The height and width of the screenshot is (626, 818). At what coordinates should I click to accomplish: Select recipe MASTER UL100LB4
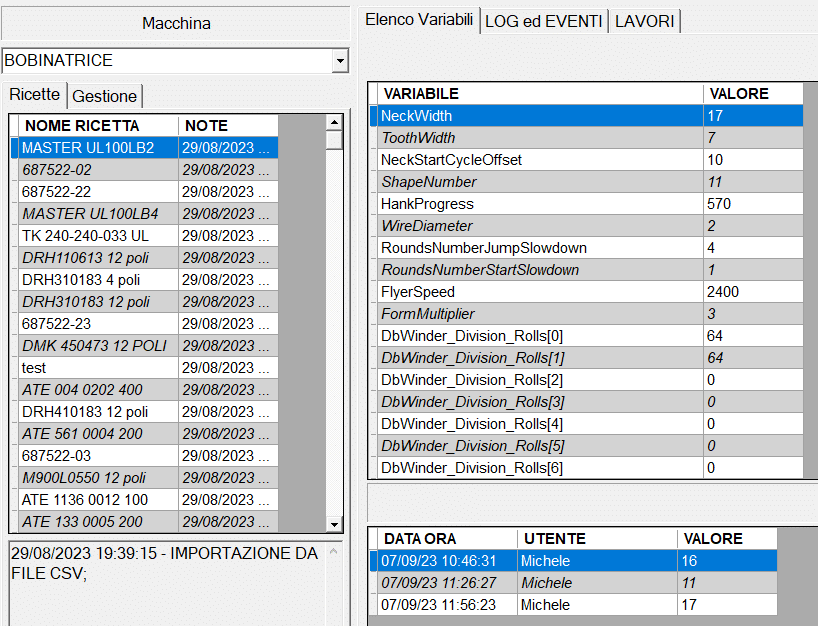coord(90,214)
